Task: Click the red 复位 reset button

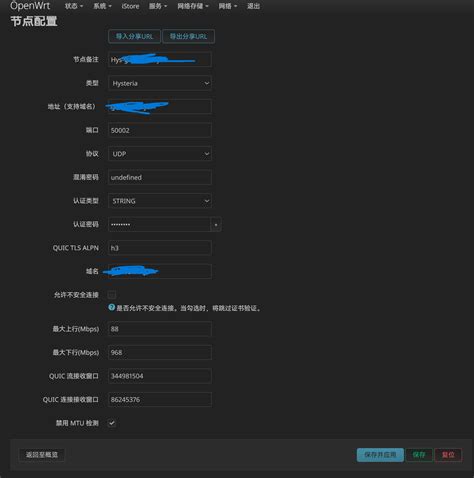Action: pyautogui.click(x=448, y=455)
